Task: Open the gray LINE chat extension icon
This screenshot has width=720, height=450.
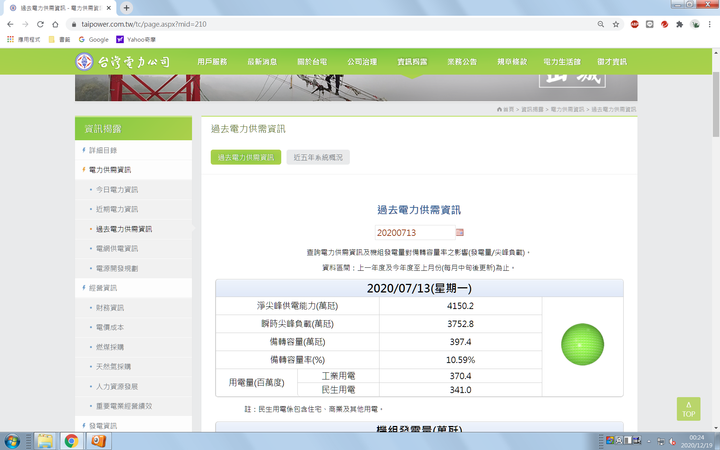Action: pyautogui.click(x=650, y=24)
